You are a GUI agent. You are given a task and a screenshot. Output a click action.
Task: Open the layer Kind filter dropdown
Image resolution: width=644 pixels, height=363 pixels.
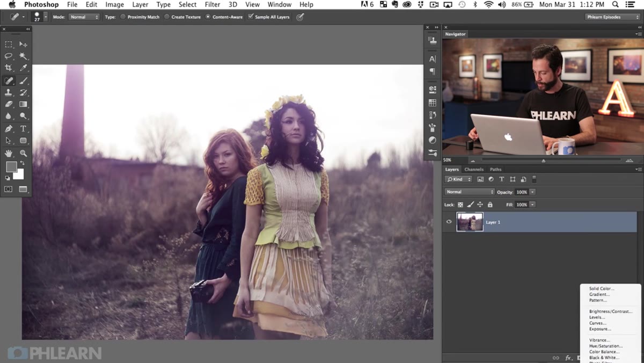click(x=459, y=179)
